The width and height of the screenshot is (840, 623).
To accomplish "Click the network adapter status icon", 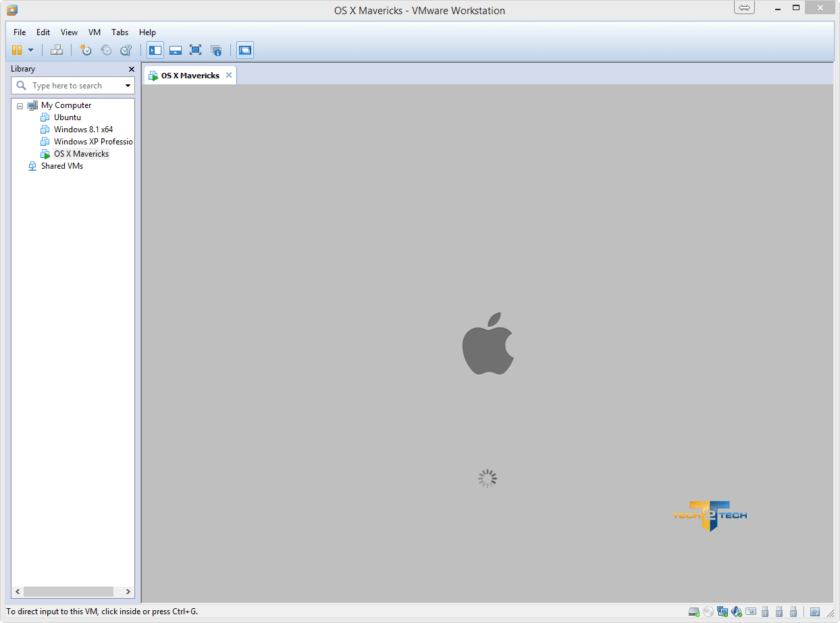I will click(723, 612).
